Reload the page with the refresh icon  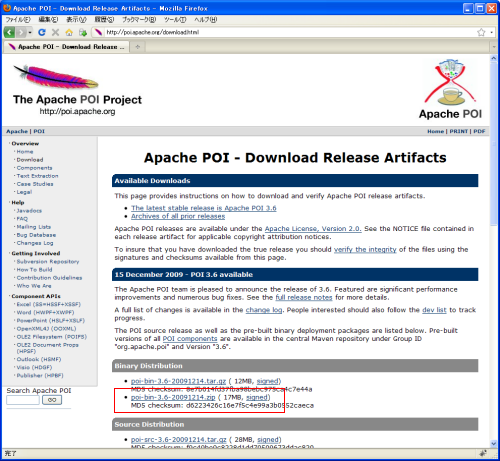[42, 32]
